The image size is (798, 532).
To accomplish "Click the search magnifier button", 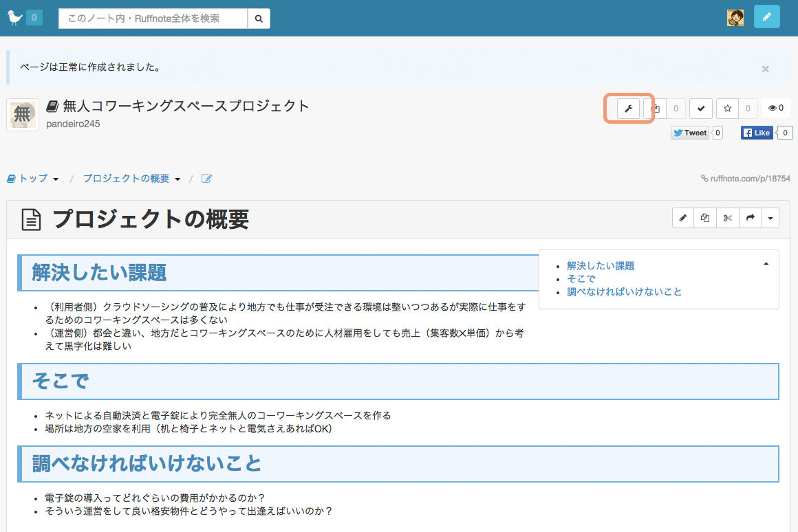I will 259,19.
